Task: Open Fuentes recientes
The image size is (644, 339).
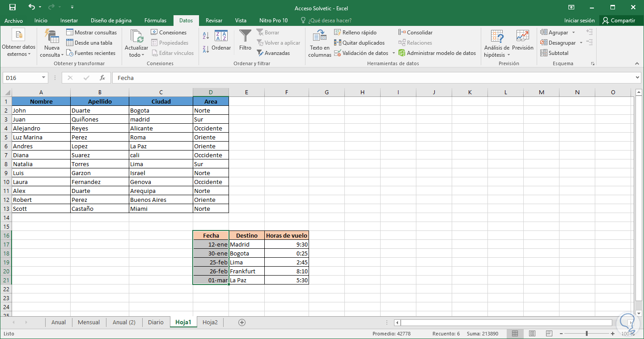Action: tap(91, 53)
